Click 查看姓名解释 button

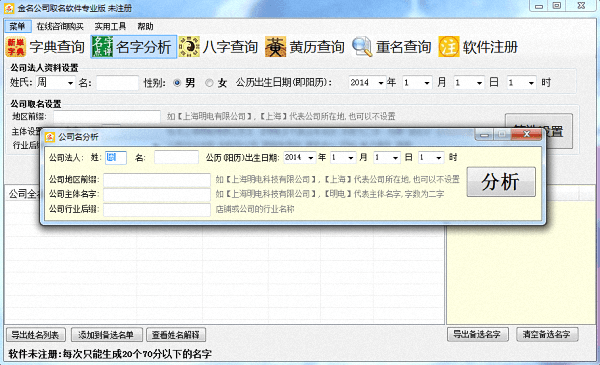point(176,335)
